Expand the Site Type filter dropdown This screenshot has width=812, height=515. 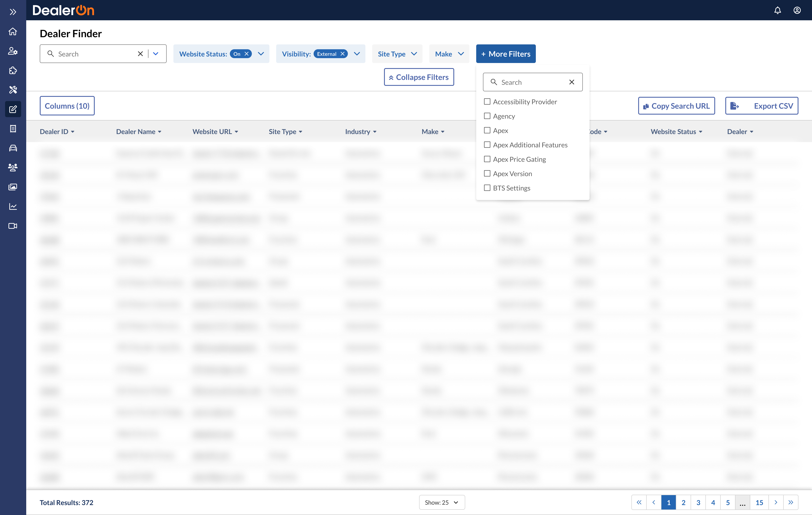(397, 54)
